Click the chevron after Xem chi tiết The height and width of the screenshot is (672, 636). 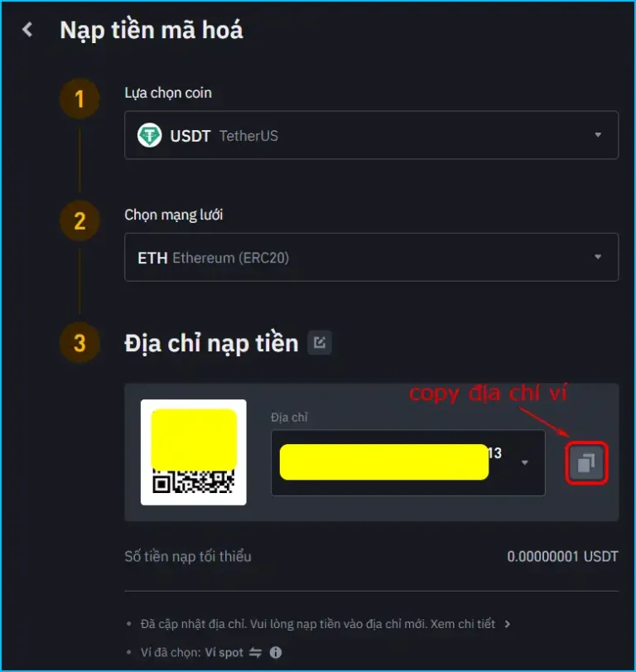pos(508,624)
